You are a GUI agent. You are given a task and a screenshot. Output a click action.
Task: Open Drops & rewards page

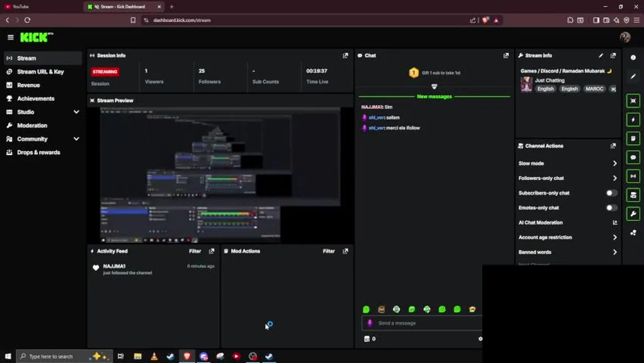point(42,152)
